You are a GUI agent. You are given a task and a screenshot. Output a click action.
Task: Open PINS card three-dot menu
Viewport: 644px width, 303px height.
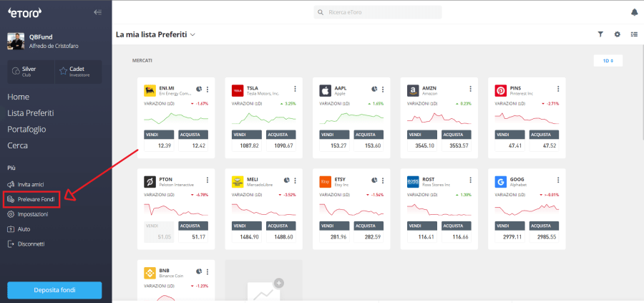click(558, 89)
